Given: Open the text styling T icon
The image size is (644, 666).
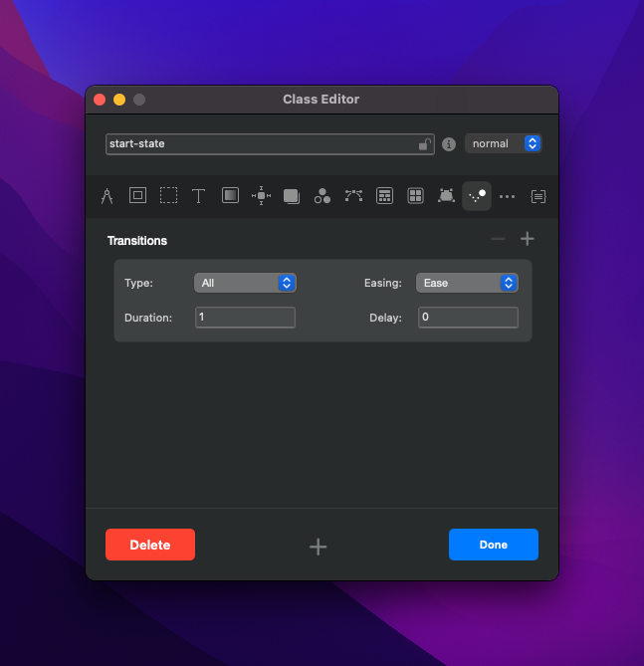Looking at the screenshot, I should (199, 196).
